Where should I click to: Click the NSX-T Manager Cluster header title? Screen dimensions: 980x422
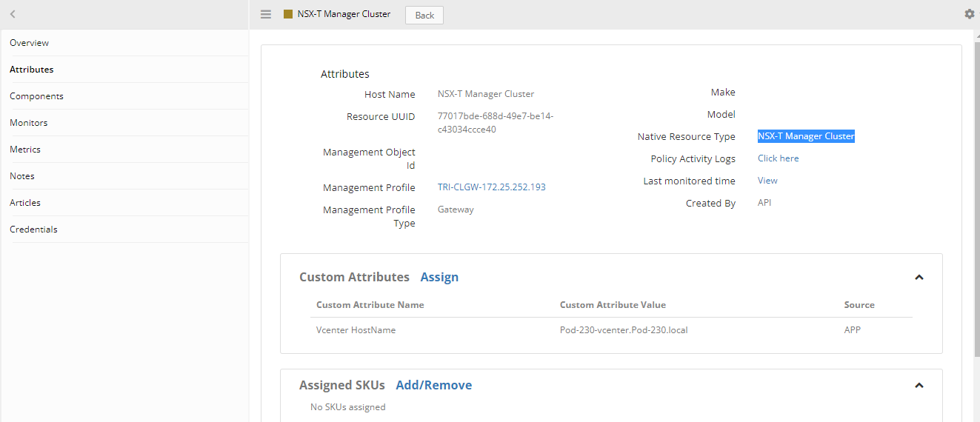coord(344,14)
